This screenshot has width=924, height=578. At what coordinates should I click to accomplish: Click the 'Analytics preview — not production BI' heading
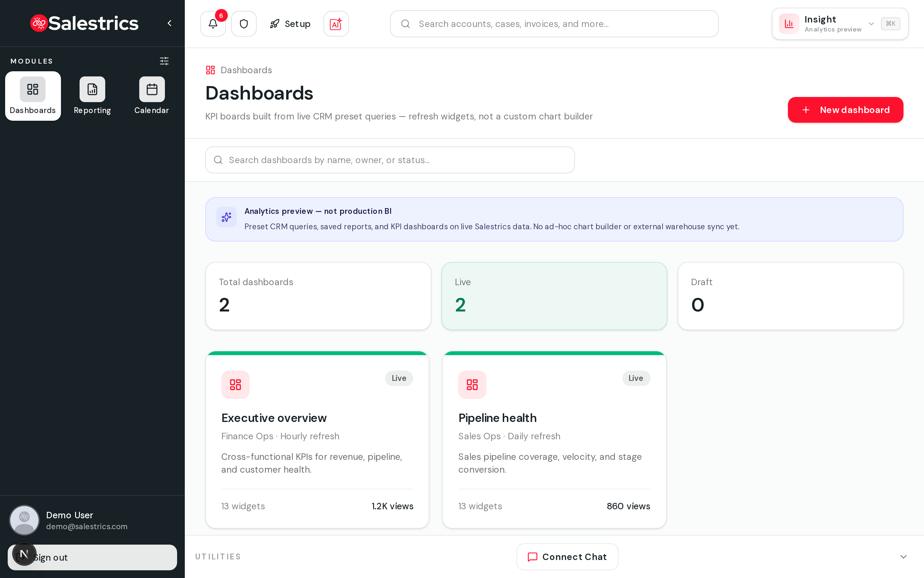point(318,211)
